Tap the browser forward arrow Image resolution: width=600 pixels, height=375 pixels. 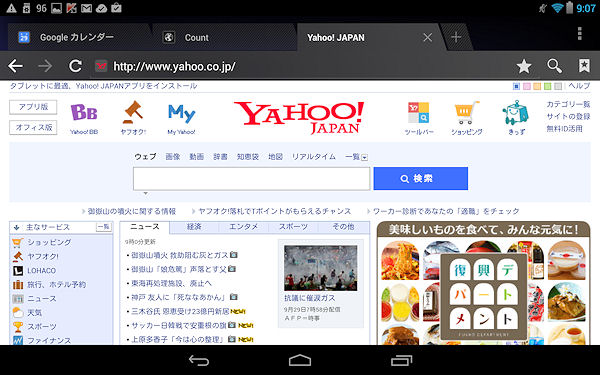45,66
